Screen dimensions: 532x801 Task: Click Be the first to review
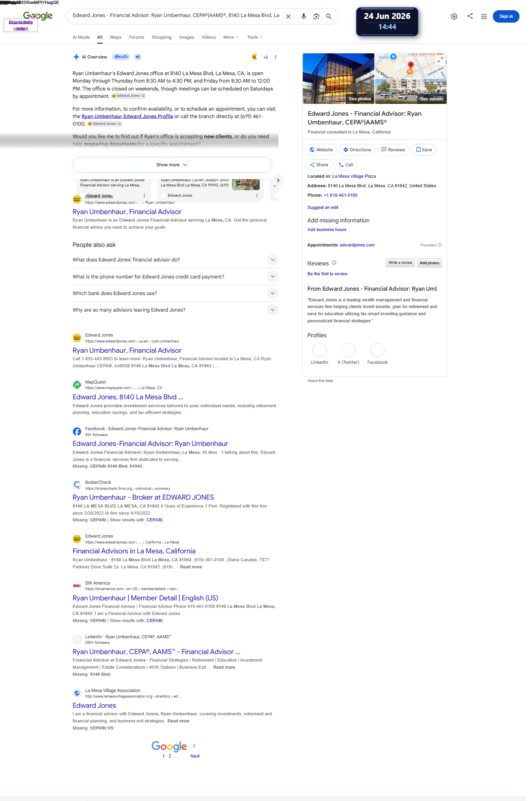click(x=328, y=274)
